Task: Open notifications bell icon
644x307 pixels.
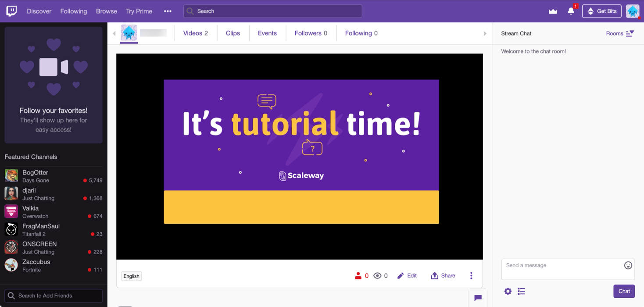Action: 571,11
